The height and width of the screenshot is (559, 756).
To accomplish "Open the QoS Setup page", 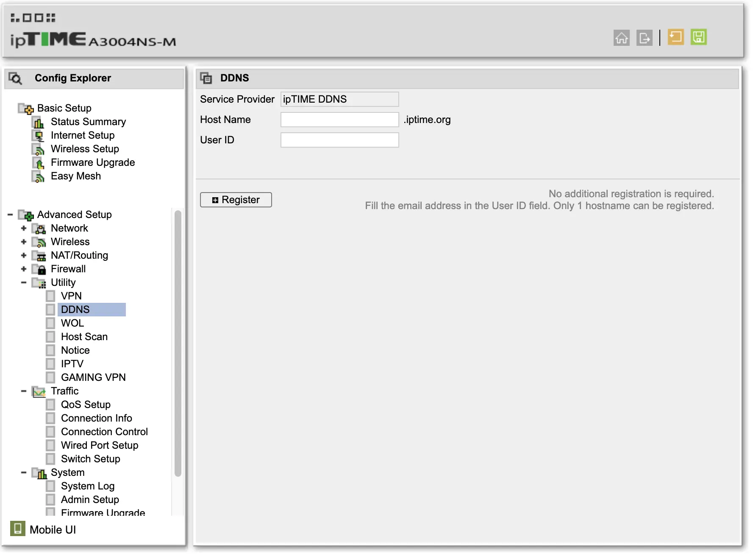I will [x=86, y=405].
